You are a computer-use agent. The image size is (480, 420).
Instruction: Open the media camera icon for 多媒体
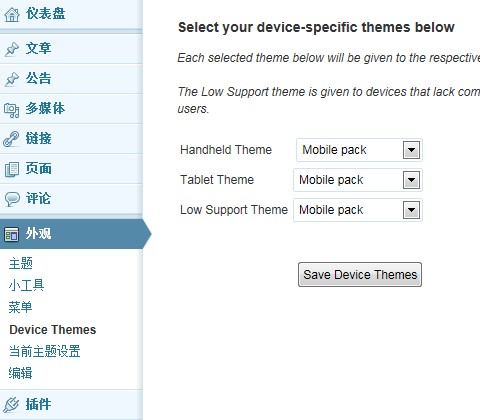click(12, 110)
